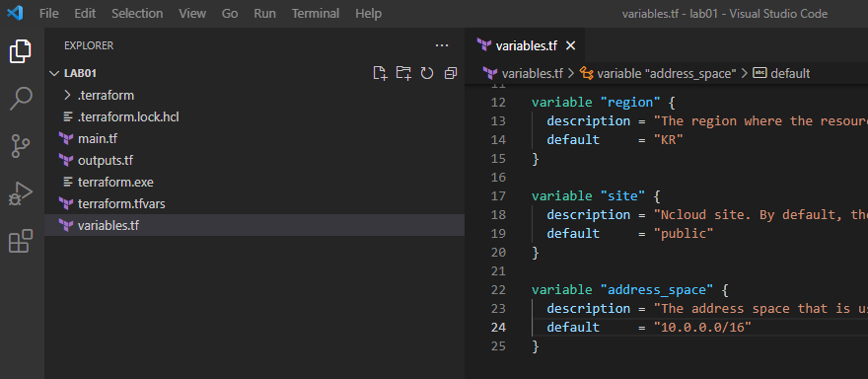Click the New File icon
Screen dimensions: 868x379
tap(380, 73)
